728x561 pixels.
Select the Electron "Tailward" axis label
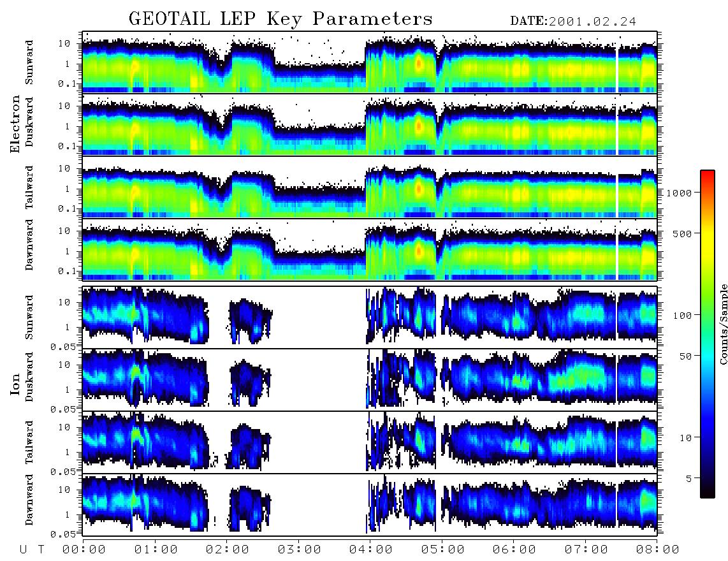click(29, 187)
